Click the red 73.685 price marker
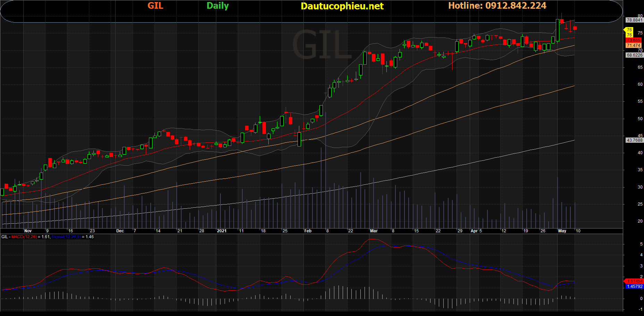 tap(634, 40)
